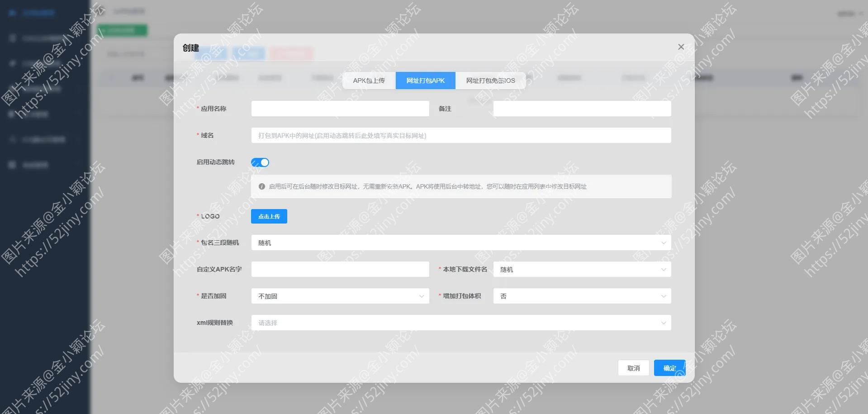The width and height of the screenshot is (868, 414).
Task: Close the 创建 dialog with the X icon
Action: 681,47
